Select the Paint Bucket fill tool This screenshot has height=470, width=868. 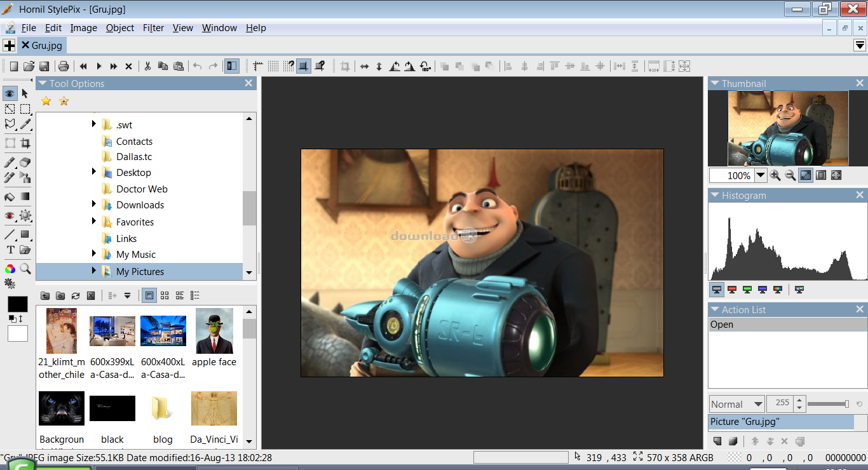point(10,197)
